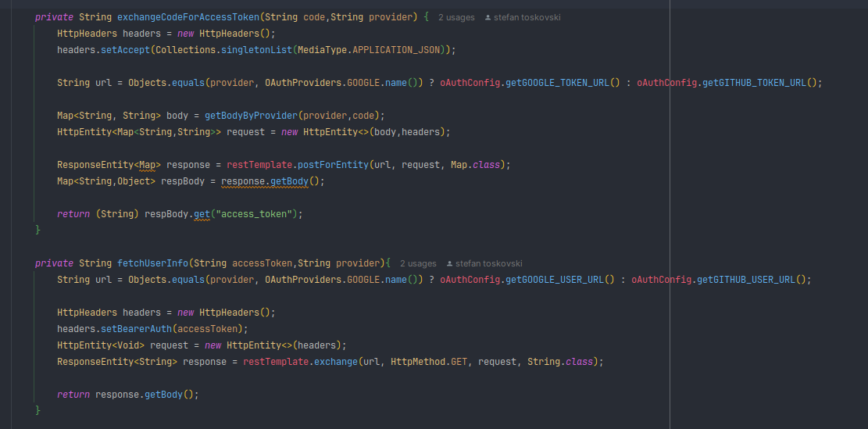The width and height of the screenshot is (868, 429).
Task: Open "2 usages" hint for fetchUserInfo
Action: click(418, 263)
